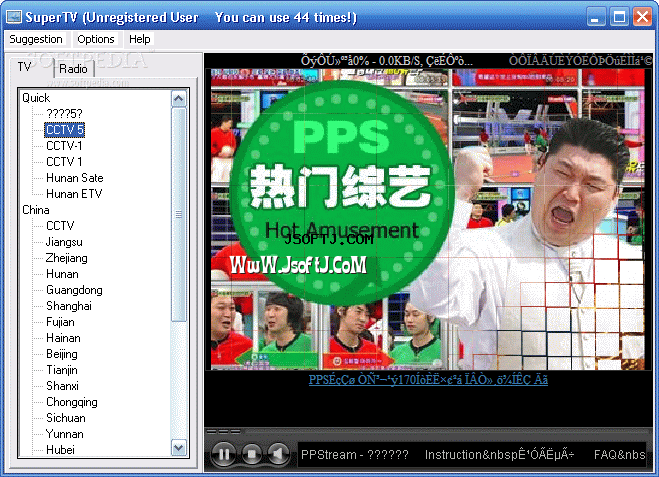Select the CCTV-1 channel

click(x=64, y=146)
